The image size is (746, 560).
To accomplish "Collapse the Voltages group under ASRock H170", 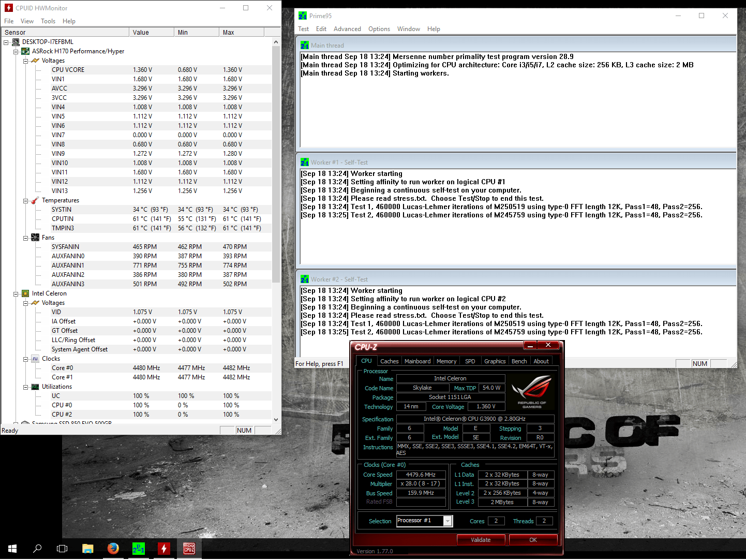I will (x=25, y=61).
